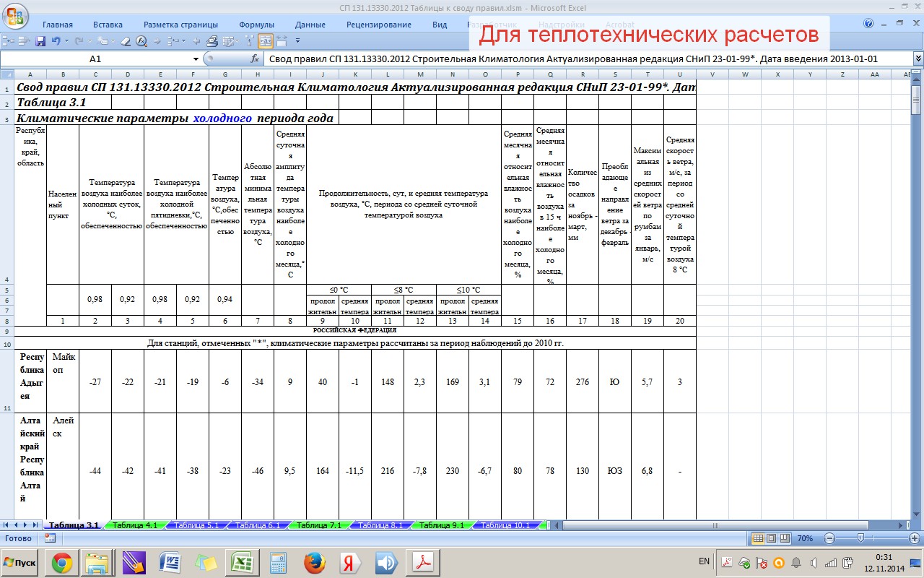Select cell with value 276

583,381
